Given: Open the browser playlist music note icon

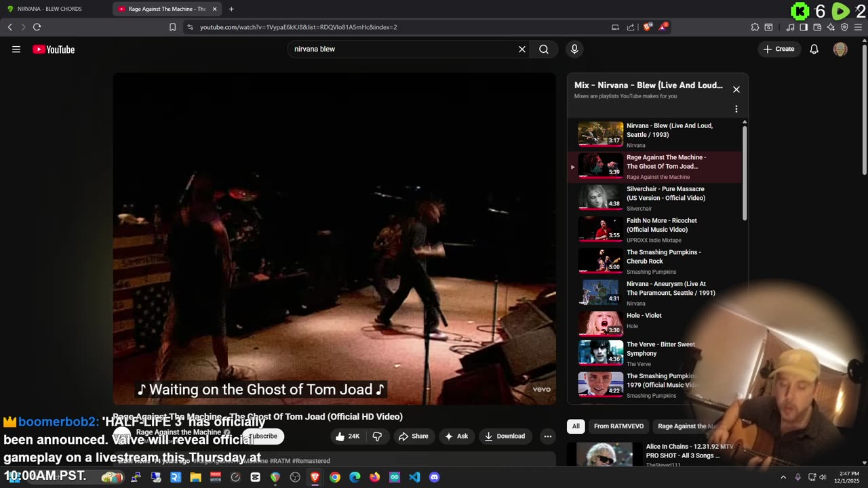Looking at the screenshot, I should coord(790,27).
